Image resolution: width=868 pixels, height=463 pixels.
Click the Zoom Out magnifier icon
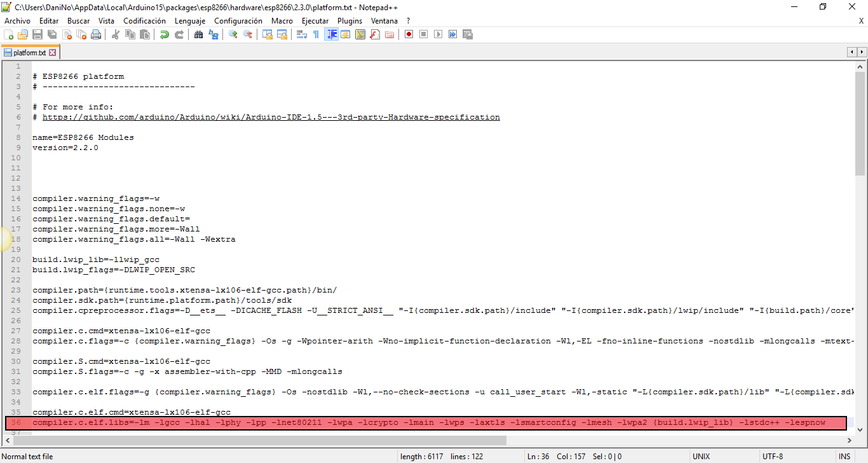coord(248,34)
